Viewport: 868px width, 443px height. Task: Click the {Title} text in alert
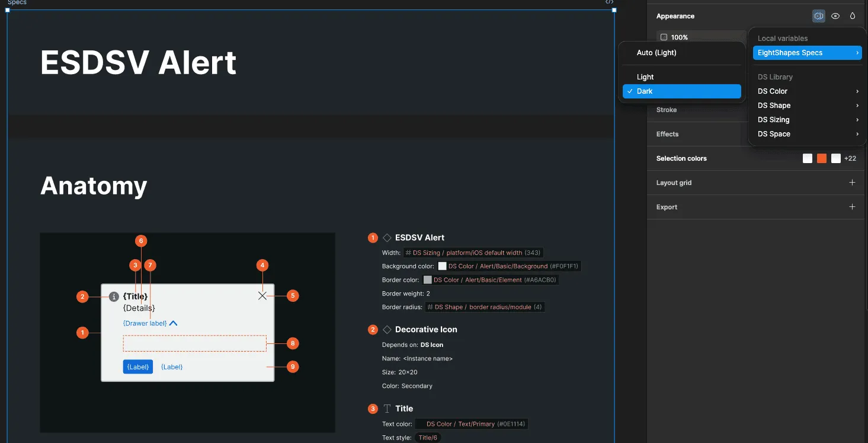click(136, 297)
